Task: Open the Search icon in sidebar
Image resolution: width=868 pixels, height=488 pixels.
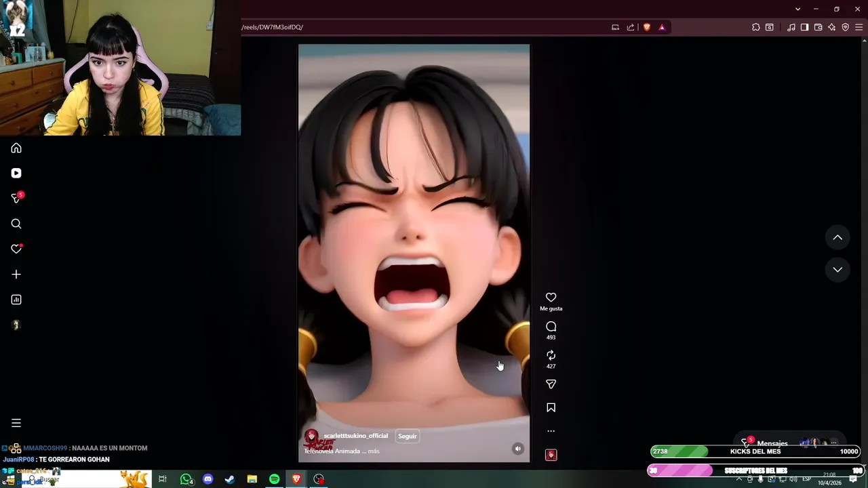Action: [x=16, y=224]
